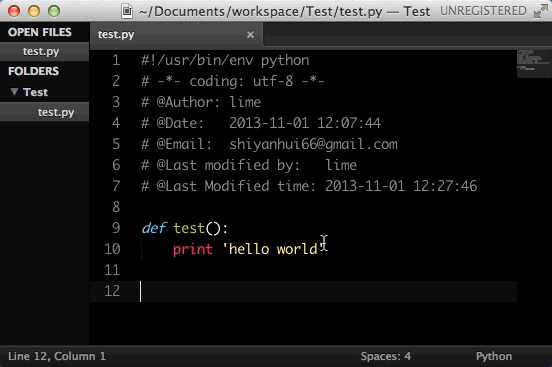This screenshot has width=552, height=367.
Task: Click the print statement on line 10
Action: pyautogui.click(x=193, y=249)
